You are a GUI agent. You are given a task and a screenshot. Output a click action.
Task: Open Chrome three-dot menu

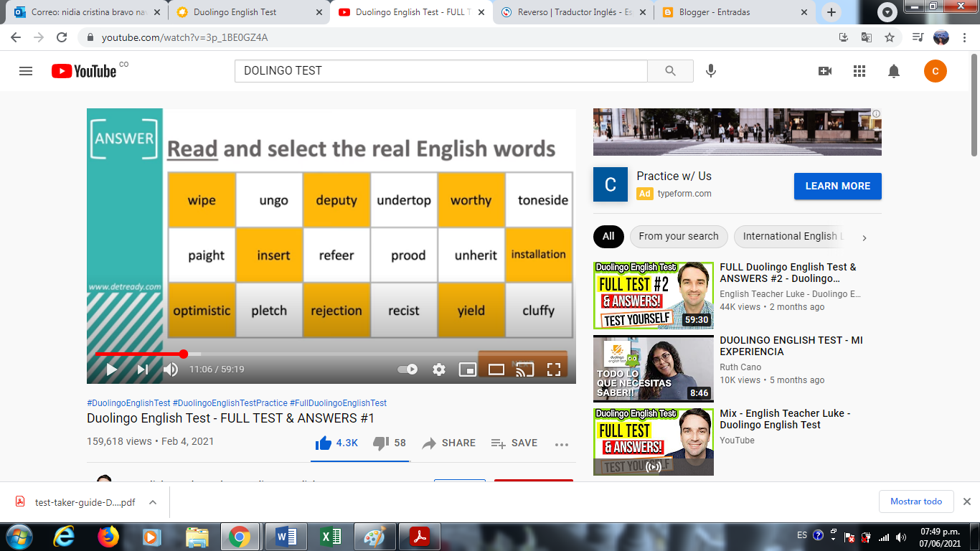coord(965,37)
